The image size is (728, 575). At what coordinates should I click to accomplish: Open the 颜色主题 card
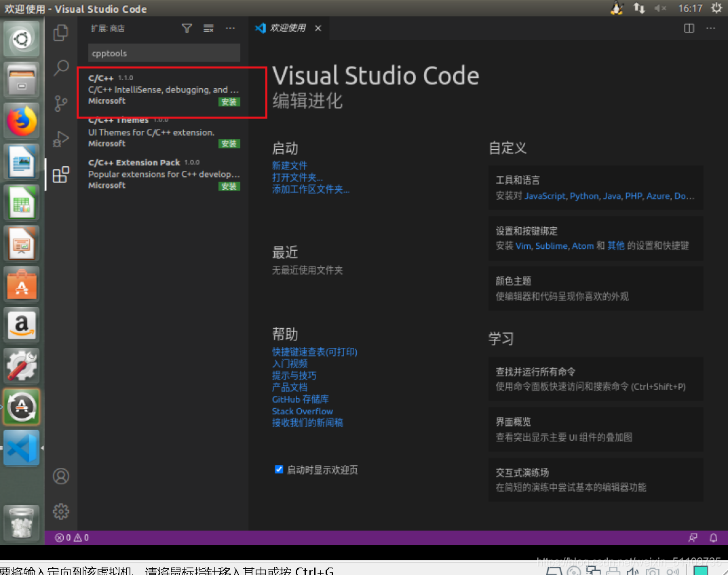[x=595, y=288]
